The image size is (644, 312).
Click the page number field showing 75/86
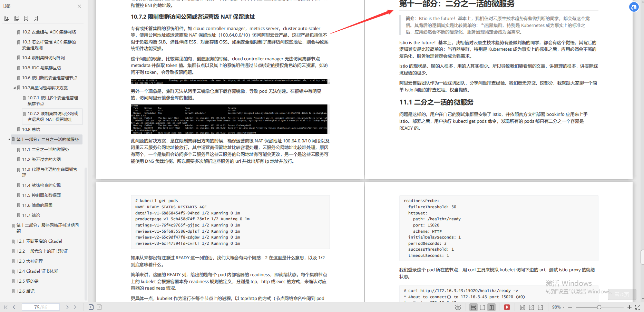pyautogui.click(x=41, y=307)
